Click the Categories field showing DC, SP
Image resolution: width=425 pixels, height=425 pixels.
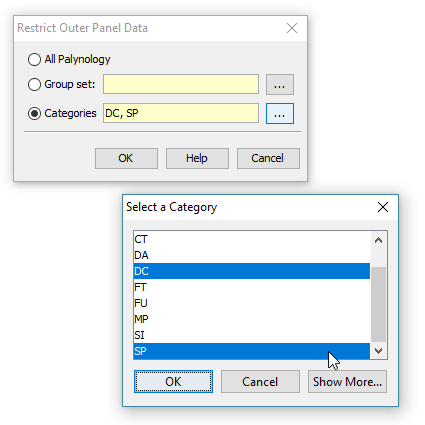181,113
